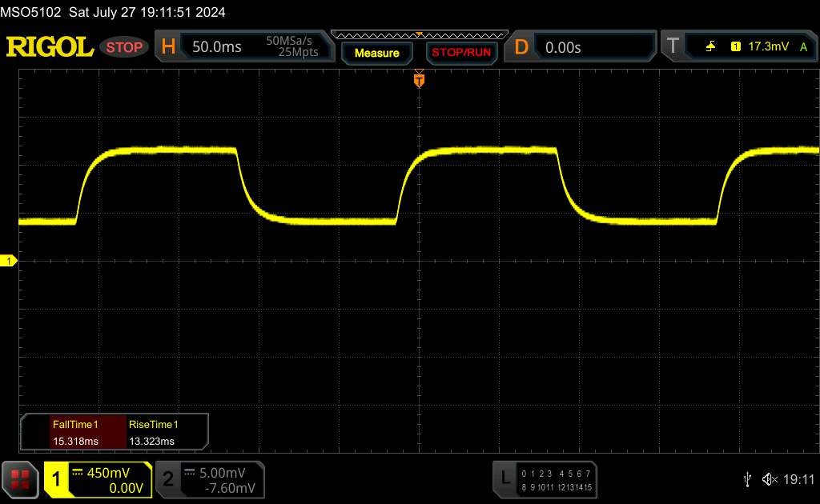Open the delay D icon
This screenshot has width=820, height=504.
pyautogui.click(x=521, y=47)
